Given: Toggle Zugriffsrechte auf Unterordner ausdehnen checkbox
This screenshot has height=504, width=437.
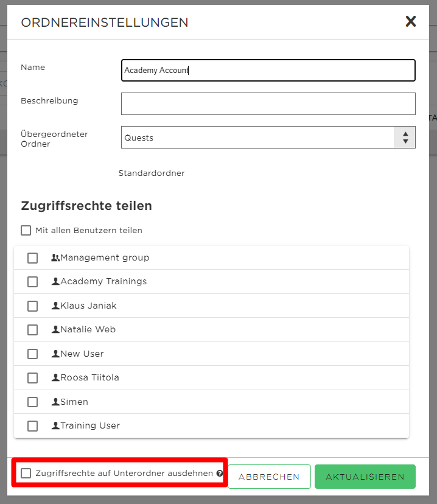Looking at the screenshot, I should tap(26, 473).
